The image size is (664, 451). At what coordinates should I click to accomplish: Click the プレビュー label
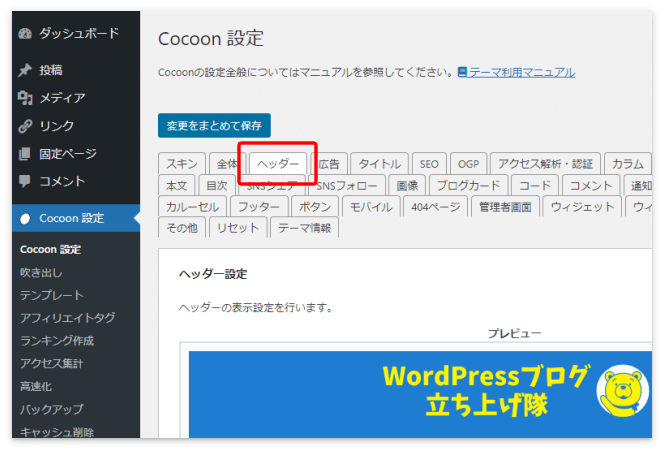pos(515,333)
